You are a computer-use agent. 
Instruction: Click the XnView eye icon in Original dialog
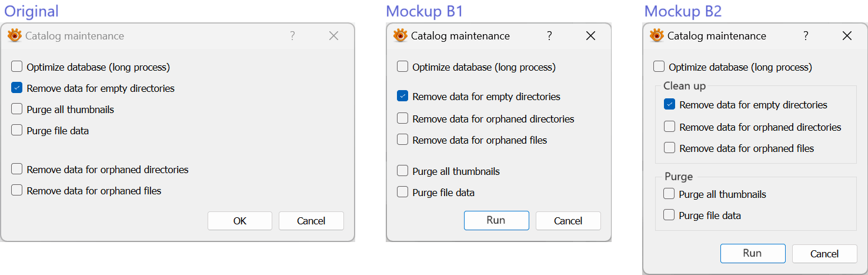[x=15, y=36]
